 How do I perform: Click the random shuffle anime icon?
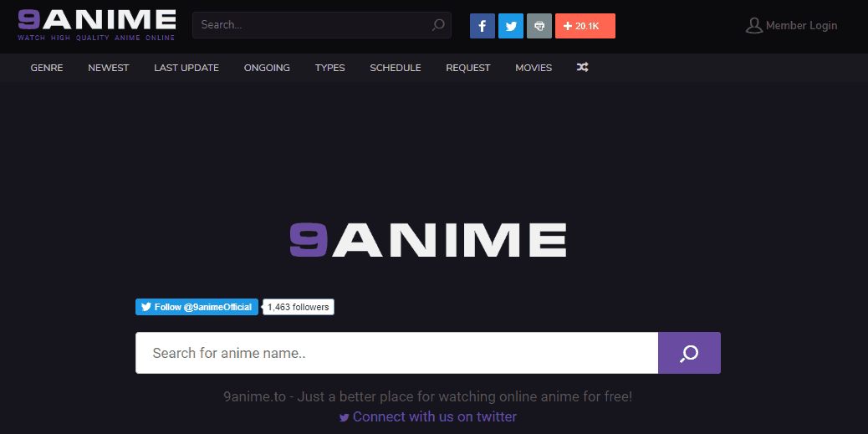click(x=582, y=68)
